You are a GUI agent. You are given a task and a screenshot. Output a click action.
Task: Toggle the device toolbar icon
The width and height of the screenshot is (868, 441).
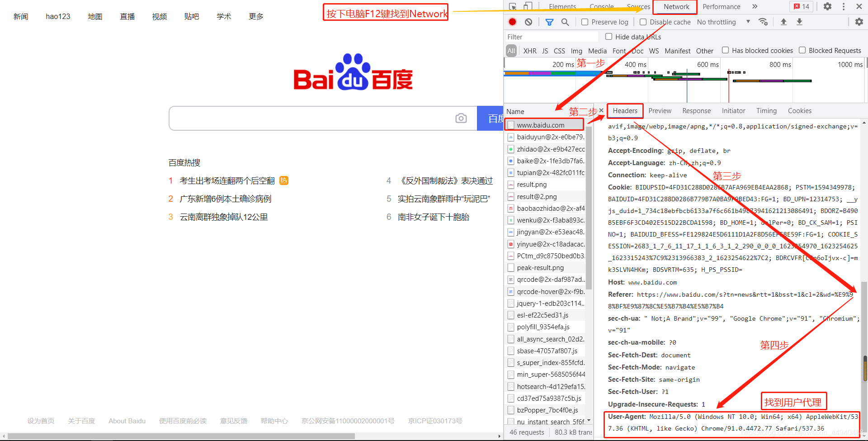pyautogui.click(x=528, y=6)
